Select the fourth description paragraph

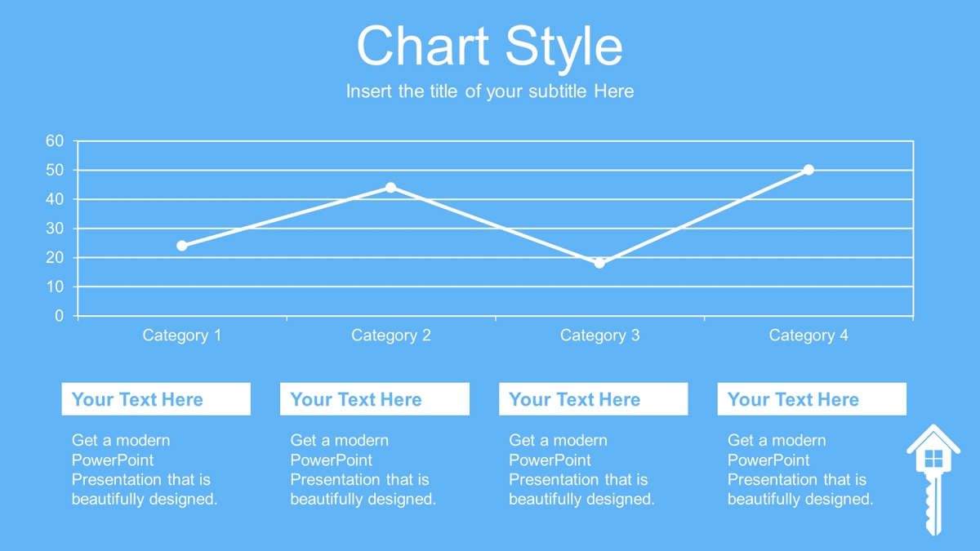(800, 469)
